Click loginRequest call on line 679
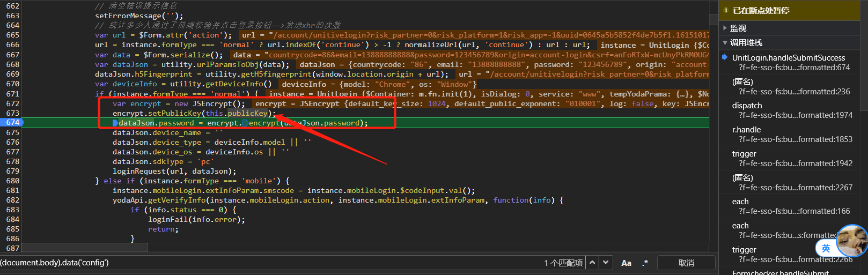 139,171
